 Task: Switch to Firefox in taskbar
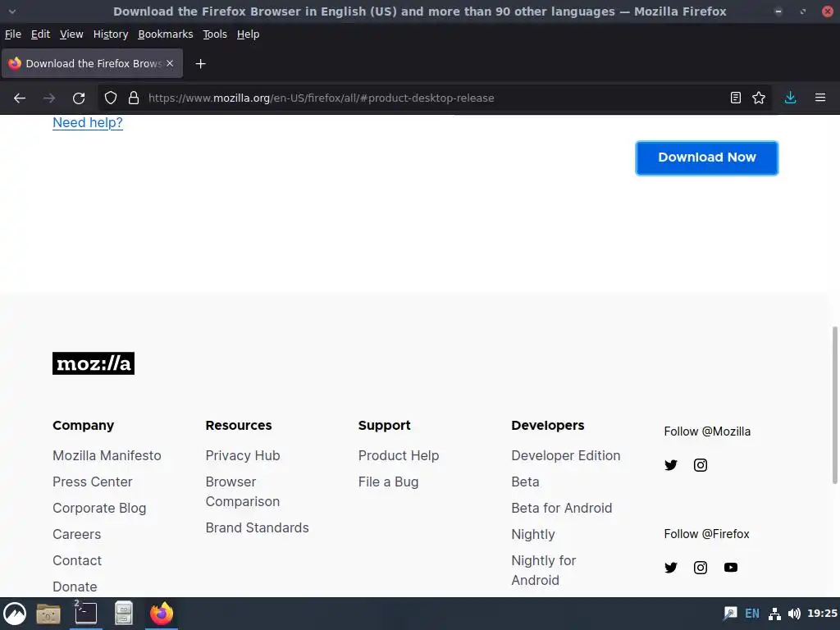point(162,614)
